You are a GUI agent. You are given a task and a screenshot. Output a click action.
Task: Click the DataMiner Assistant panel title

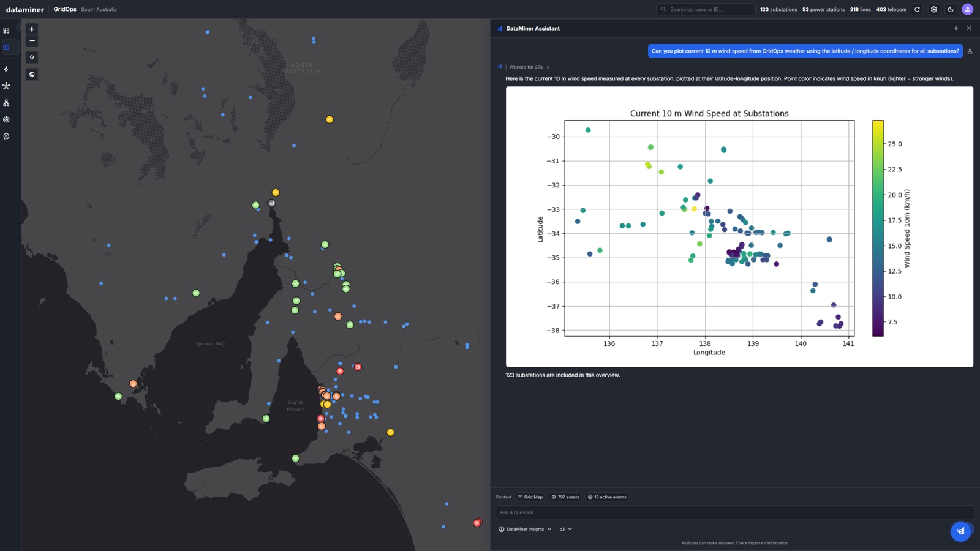coord(533,28)
